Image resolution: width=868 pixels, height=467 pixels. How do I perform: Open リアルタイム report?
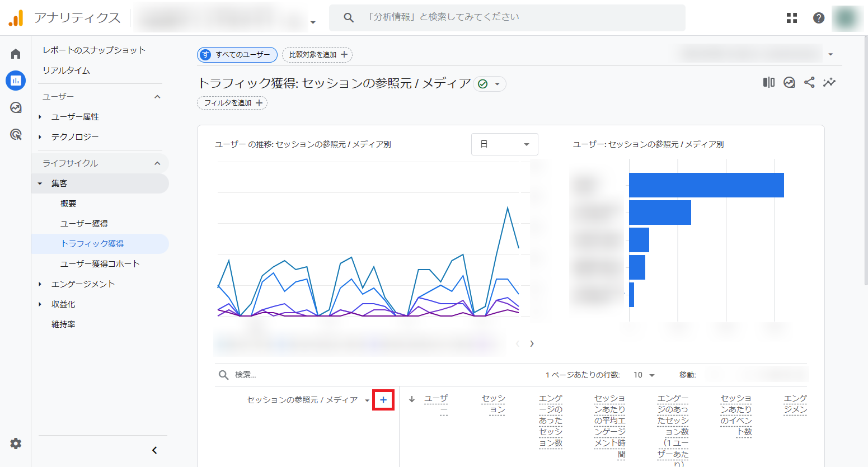click(66, 70)
